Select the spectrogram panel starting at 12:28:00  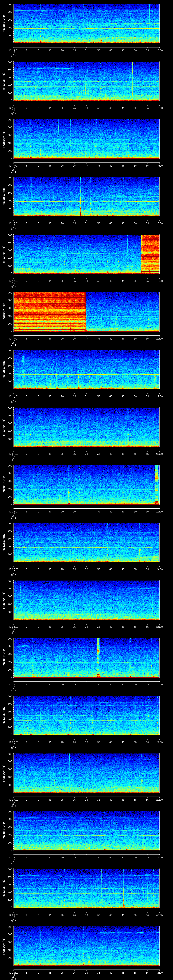pos(86,831)
